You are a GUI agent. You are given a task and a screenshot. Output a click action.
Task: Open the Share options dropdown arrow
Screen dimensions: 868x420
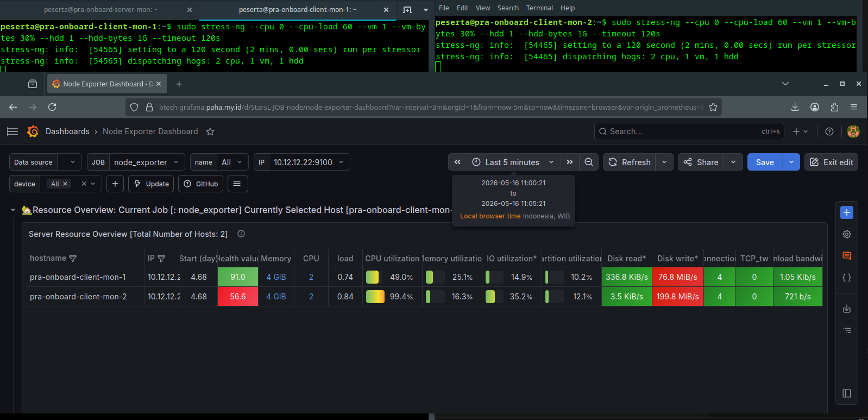[x=733, y=162]
